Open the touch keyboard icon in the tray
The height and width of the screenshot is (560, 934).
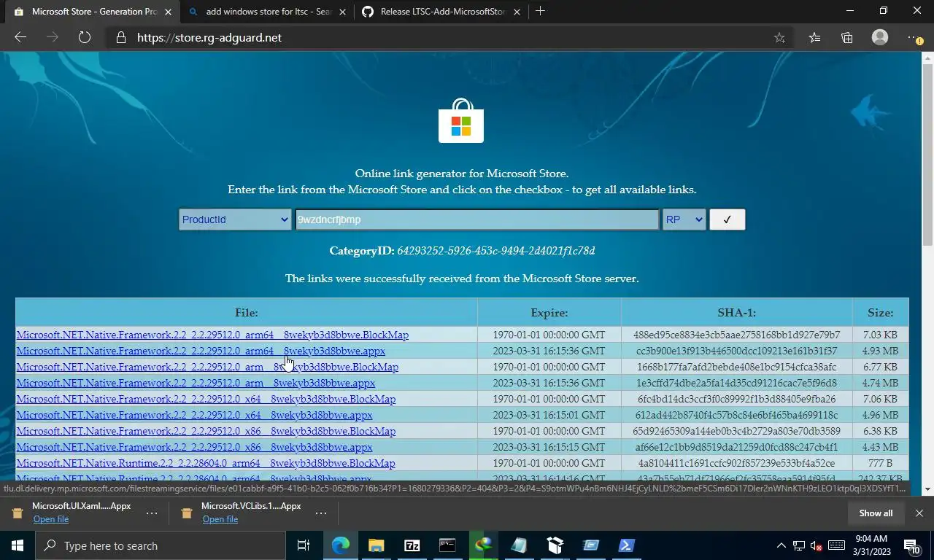(836, 545)
